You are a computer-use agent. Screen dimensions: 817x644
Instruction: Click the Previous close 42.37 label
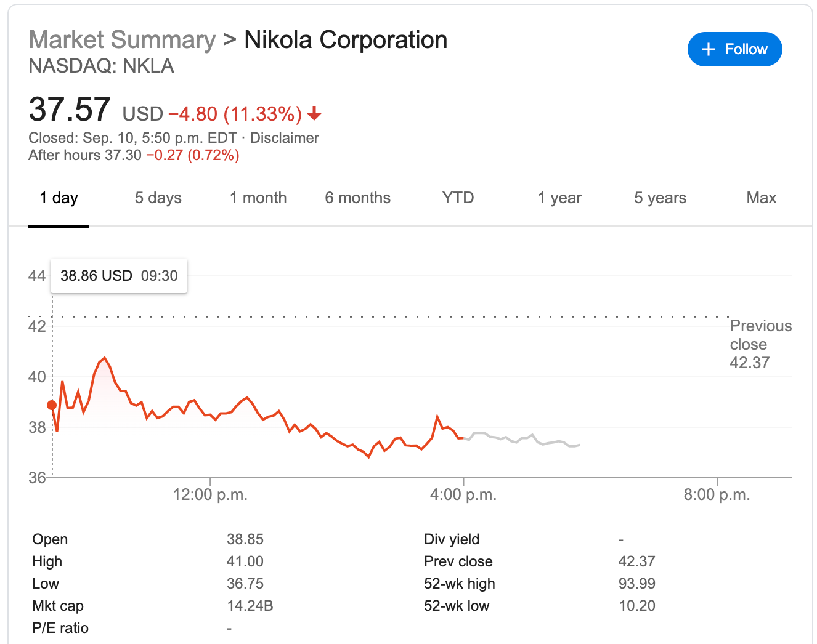point(760,344)
